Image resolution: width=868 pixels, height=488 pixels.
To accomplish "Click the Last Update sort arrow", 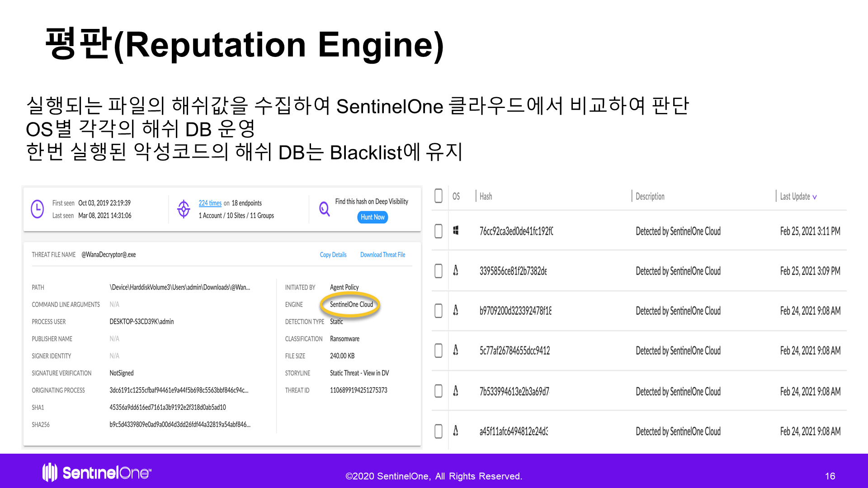I will click(815, 197).
